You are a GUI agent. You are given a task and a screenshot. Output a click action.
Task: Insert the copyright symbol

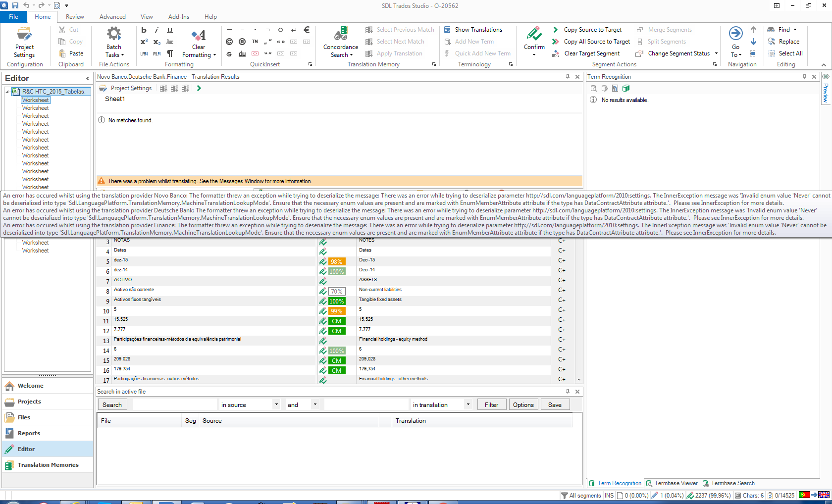pyautogui.click(x=229, y=42)
